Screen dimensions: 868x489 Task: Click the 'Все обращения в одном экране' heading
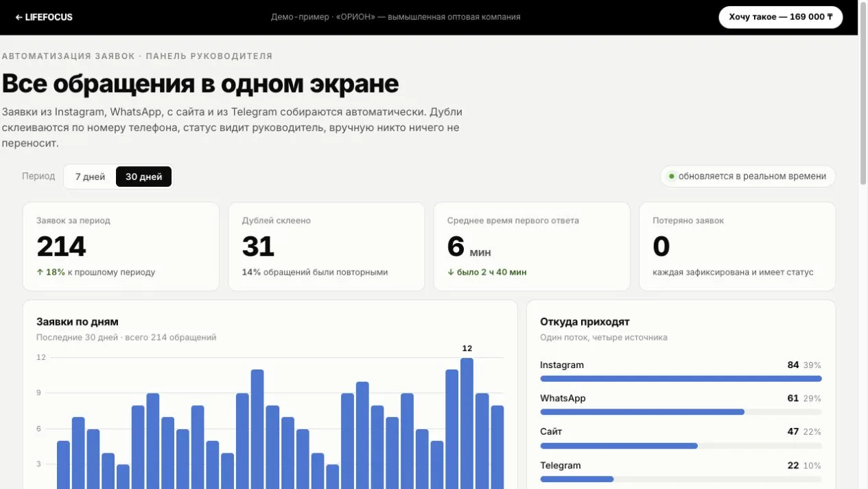pos(200,84)
